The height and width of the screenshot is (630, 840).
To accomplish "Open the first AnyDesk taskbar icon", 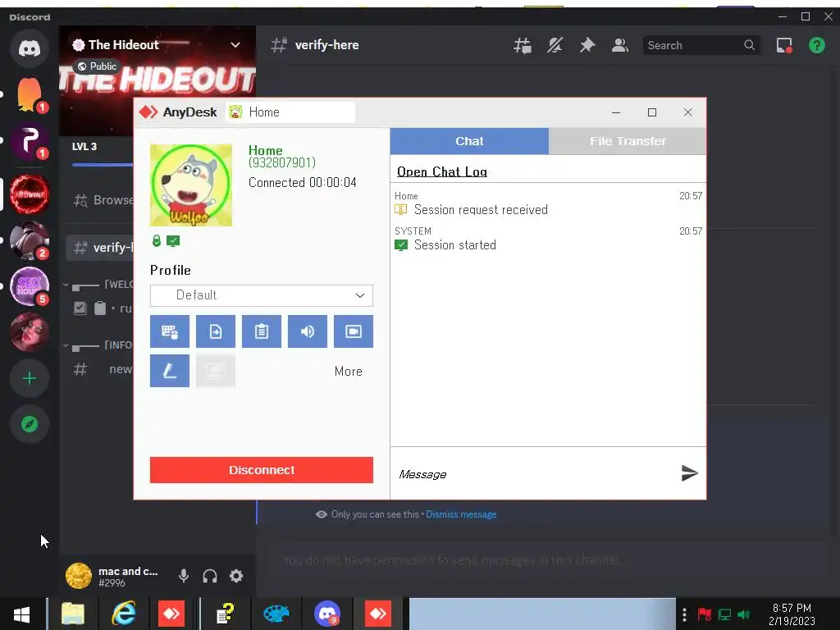I will 171,614.
